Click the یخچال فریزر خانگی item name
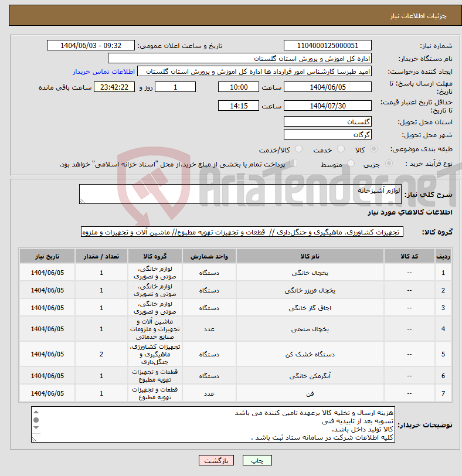Viewport: 462px width, 476px height. (x=310, y=291)
